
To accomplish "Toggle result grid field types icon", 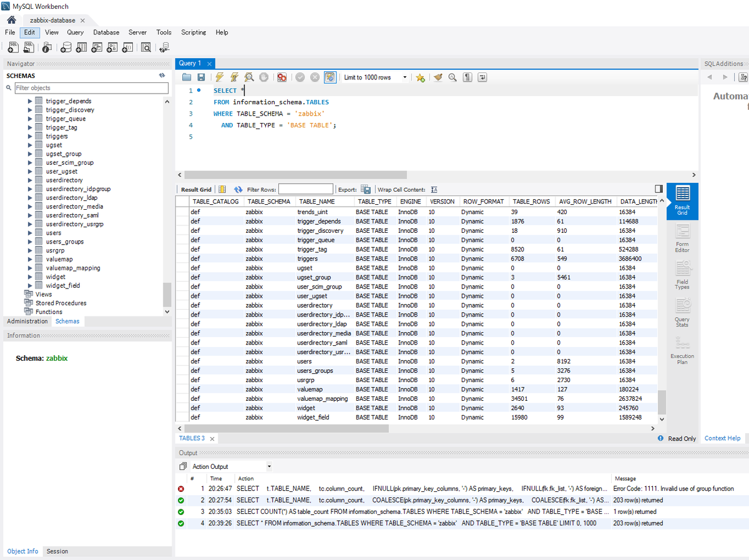I will (x=222, y=189).
